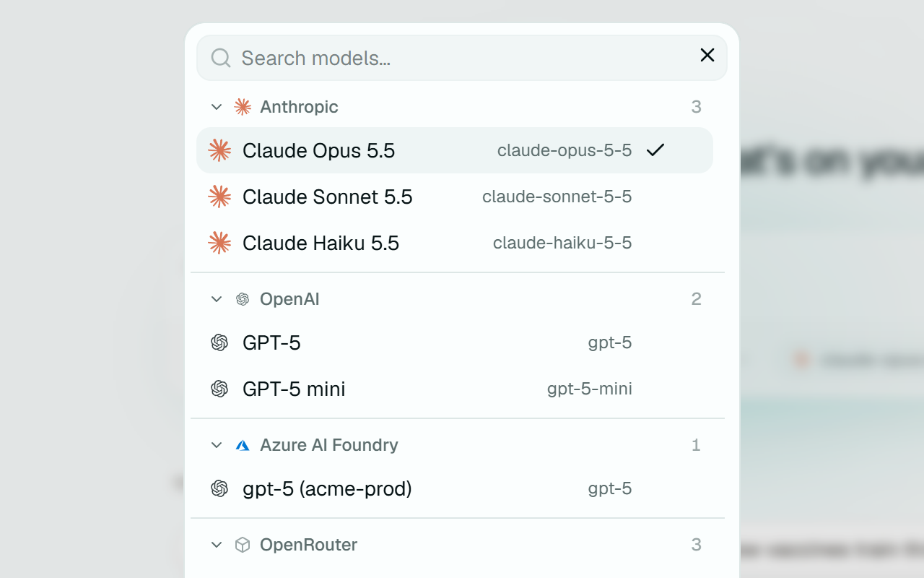Focus the Search models field
This screenshot has height=578, width=924.
pyautogui.click(x=462, y=58)
